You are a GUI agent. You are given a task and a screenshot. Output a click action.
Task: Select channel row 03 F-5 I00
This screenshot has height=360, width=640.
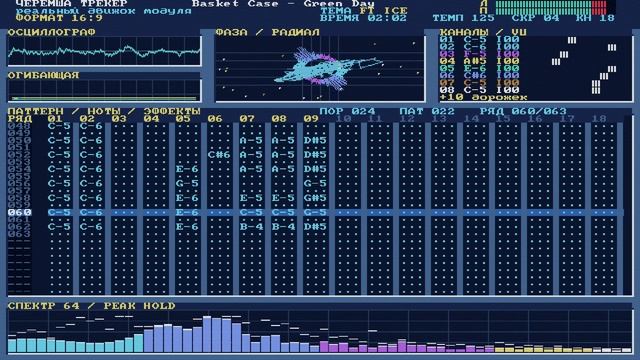click(479, 54)
